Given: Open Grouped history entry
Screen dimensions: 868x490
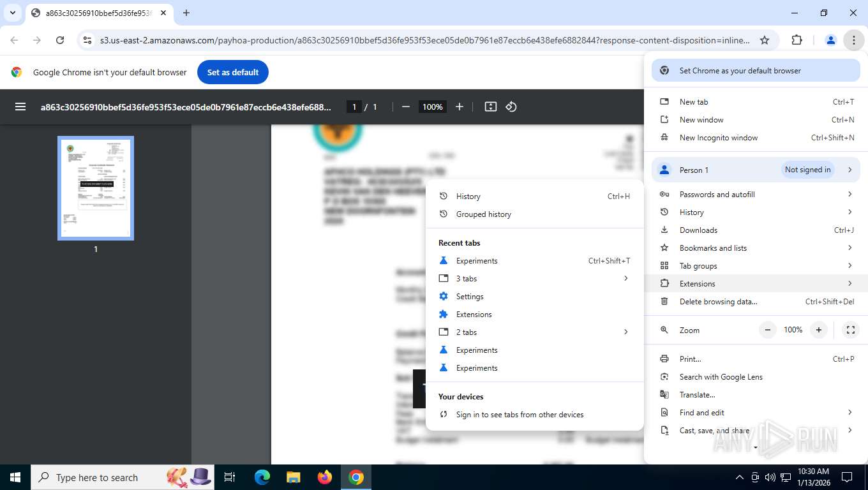Looking at the screenshot, I should point(535,214).
